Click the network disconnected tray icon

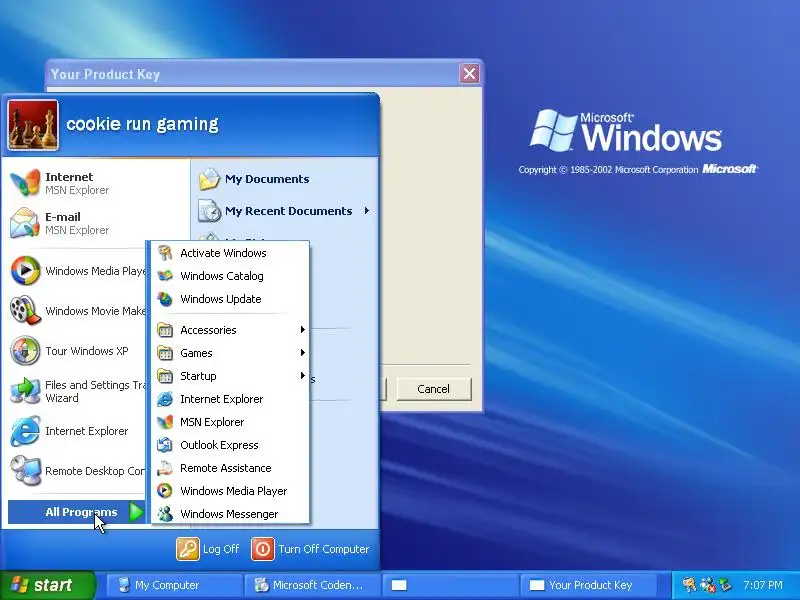click(707, 585)
